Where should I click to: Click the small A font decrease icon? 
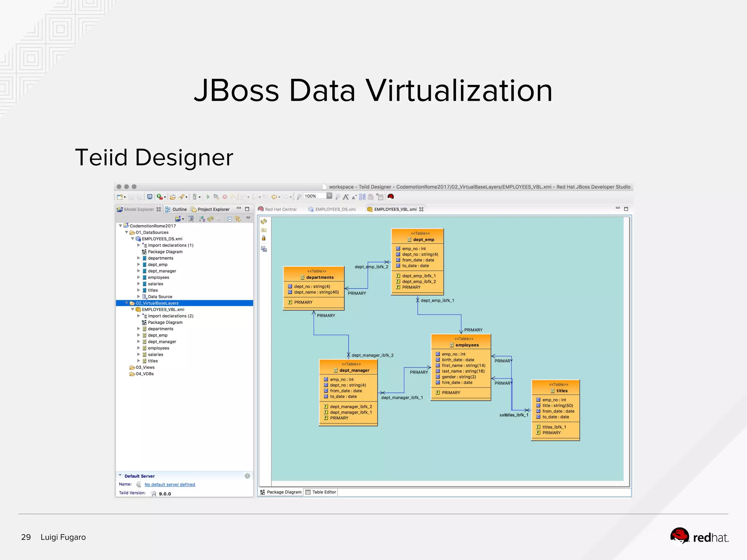[x=354, y=197]
